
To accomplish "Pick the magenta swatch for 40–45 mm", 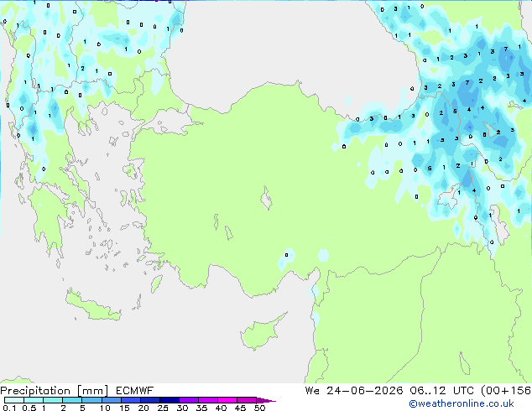I will (x=227, y=400).
